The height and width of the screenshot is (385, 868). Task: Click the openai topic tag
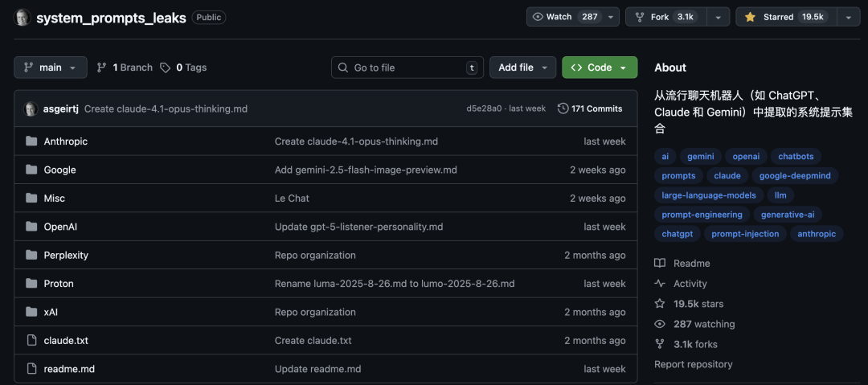click(x=746, y=156)
